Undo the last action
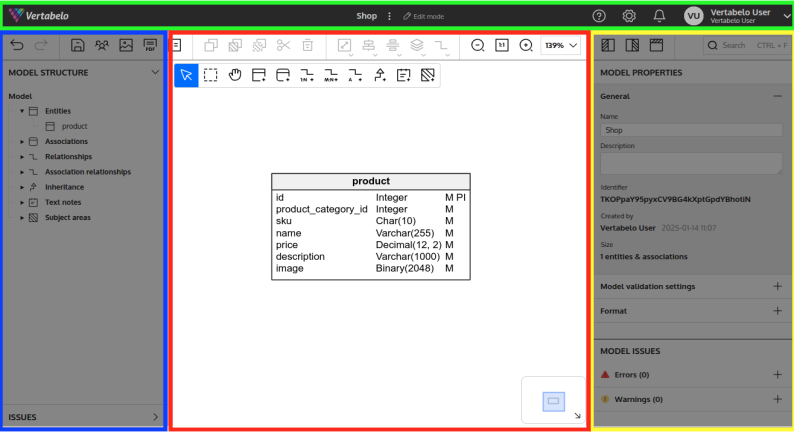Image resolution: width=794 pixels, height=432 pixels. [x=18, y=45]
